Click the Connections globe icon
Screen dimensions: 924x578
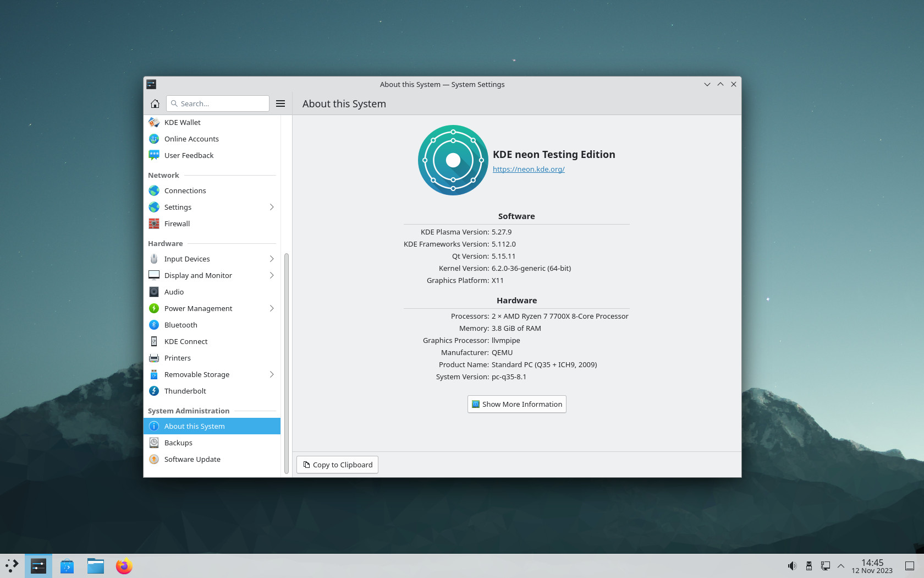(154, 190)
